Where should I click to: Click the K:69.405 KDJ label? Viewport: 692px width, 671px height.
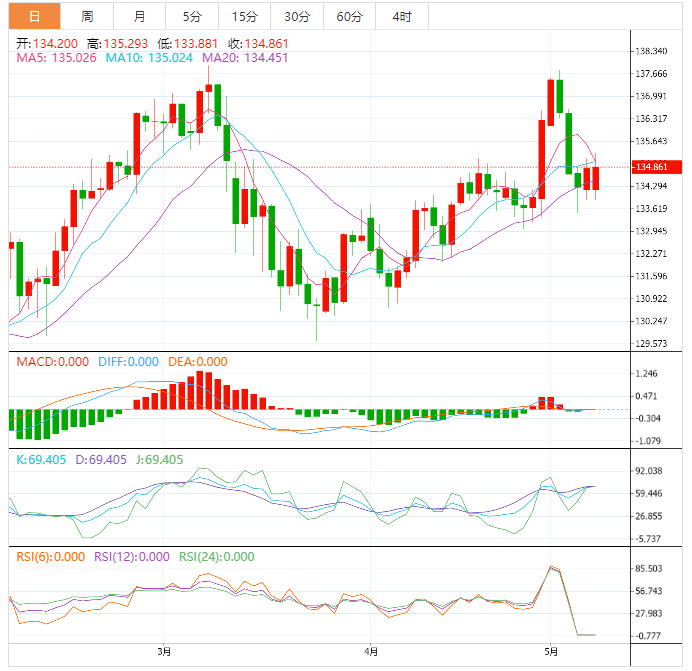tap(44, 460)
